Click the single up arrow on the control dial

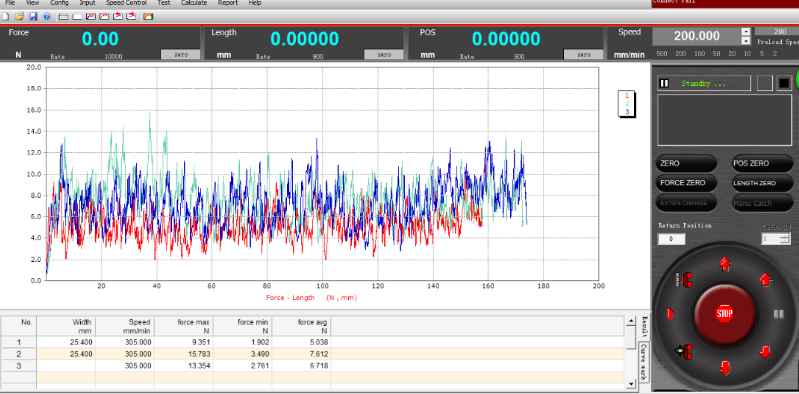765,279
